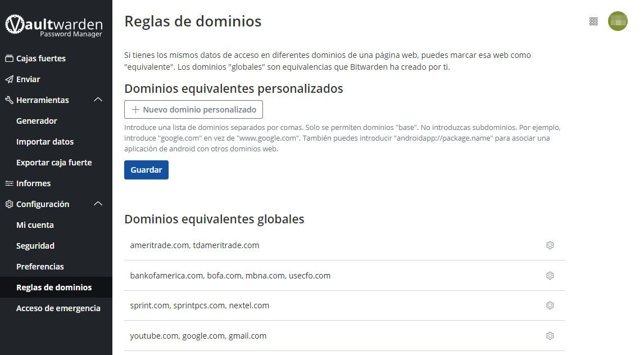
Task: Open the user avatar menu
Action: click(618, 21)
